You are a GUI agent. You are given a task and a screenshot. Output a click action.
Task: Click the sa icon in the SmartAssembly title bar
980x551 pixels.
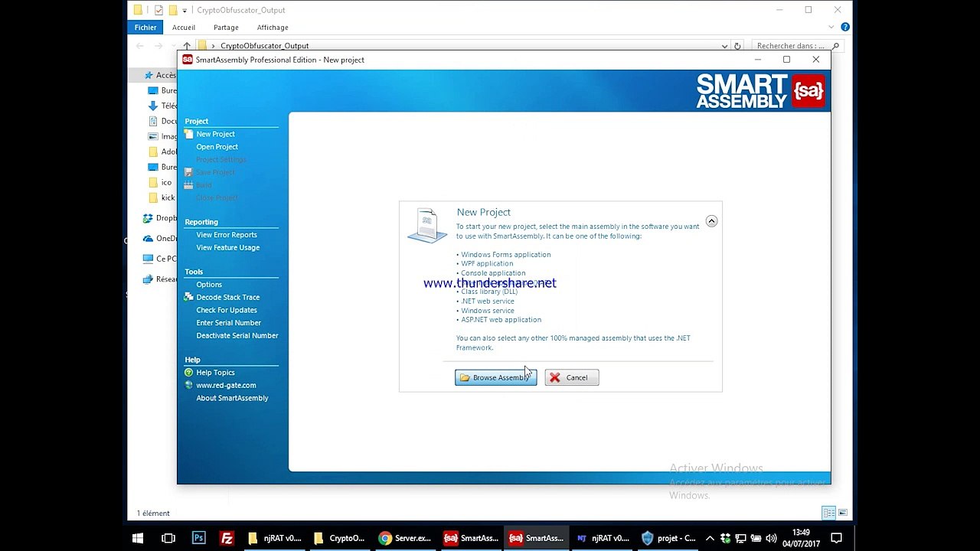pos(187,60)
